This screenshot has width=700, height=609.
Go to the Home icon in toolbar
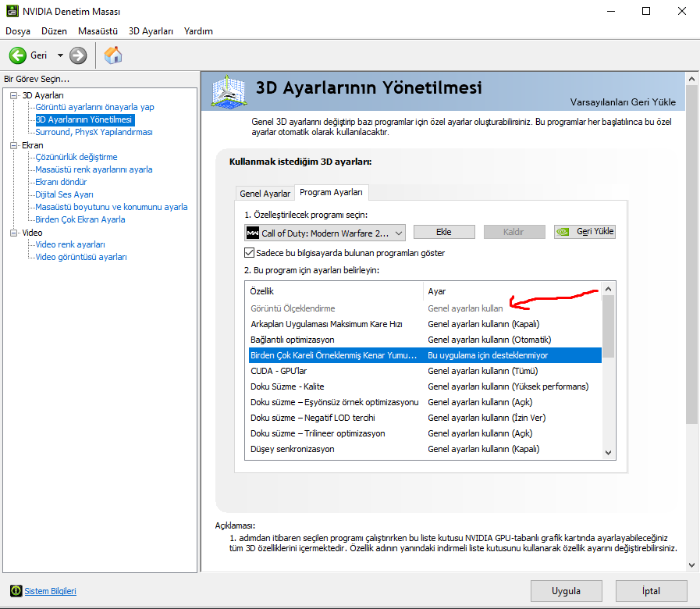(x=113, y=55)
